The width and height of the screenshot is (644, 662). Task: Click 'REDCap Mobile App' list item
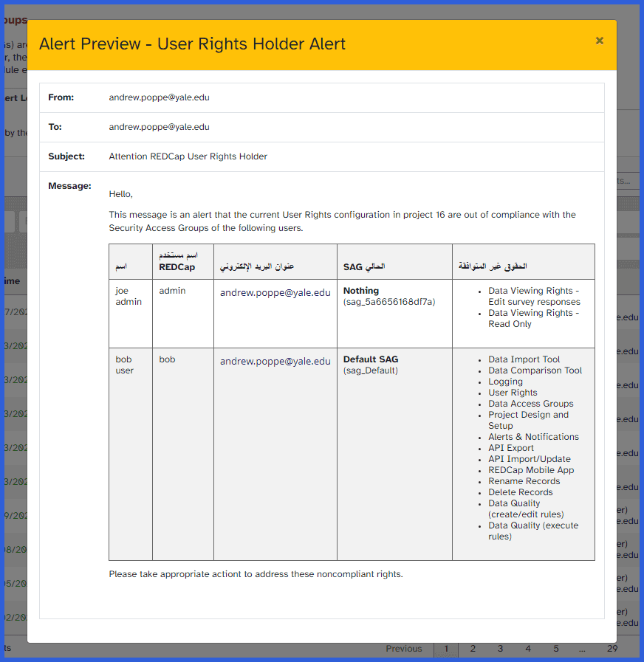tap(531, 470)
